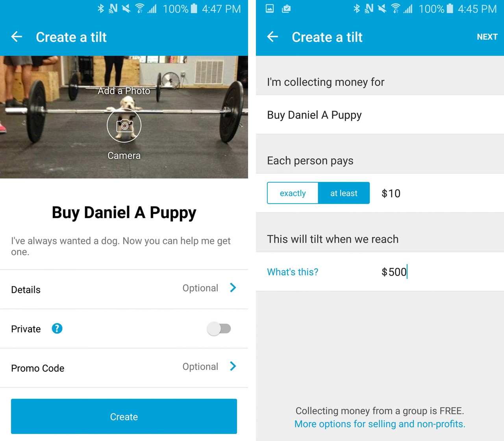
Task: Edit the $10 per-person amount field
Action: tap(391, 193)
